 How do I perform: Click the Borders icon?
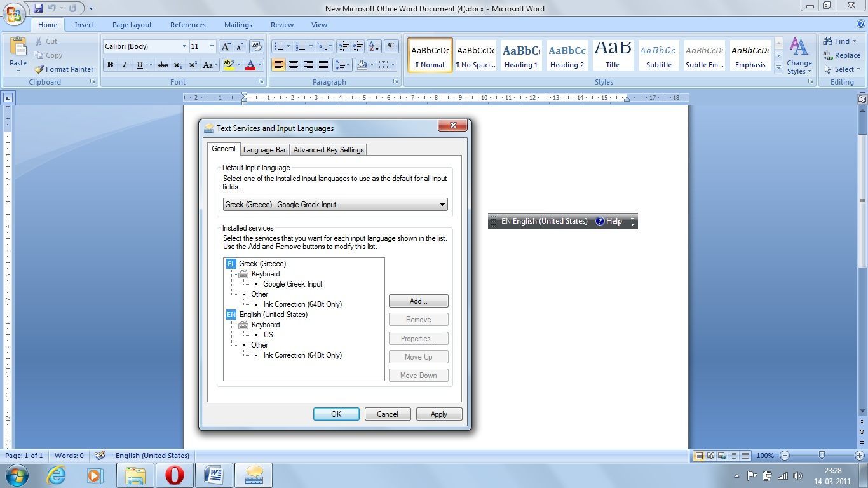[383, 65]
